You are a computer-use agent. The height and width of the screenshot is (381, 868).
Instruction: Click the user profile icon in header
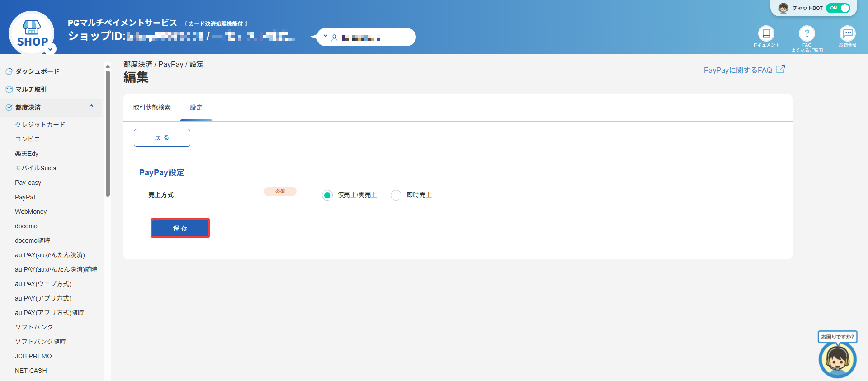[x=335, y=38]
